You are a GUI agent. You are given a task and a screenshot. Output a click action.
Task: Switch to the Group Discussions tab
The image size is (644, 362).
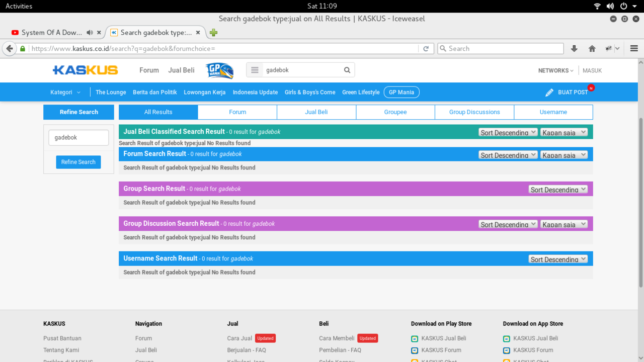pos(474,112)
